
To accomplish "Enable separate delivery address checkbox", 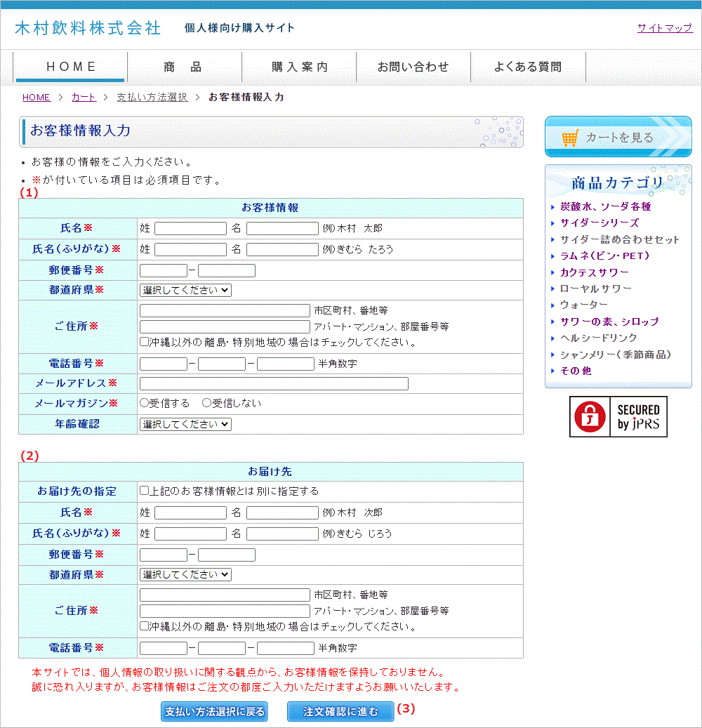I will click(x=144, y=491).
